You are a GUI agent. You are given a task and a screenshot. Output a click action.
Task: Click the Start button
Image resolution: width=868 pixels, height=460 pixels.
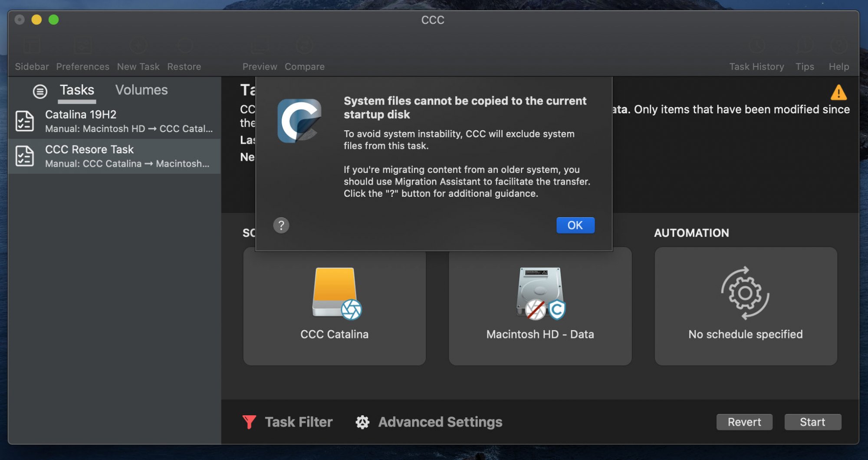pos(812,422)
